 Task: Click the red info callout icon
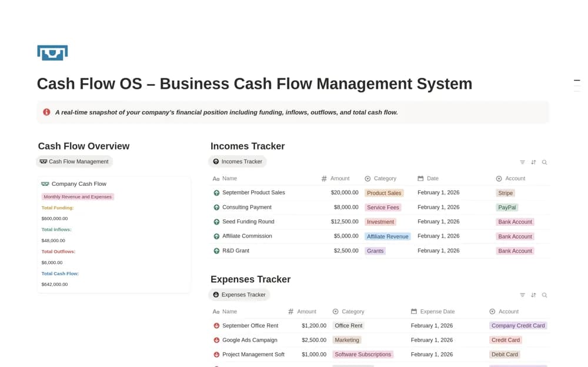(46, 112)
